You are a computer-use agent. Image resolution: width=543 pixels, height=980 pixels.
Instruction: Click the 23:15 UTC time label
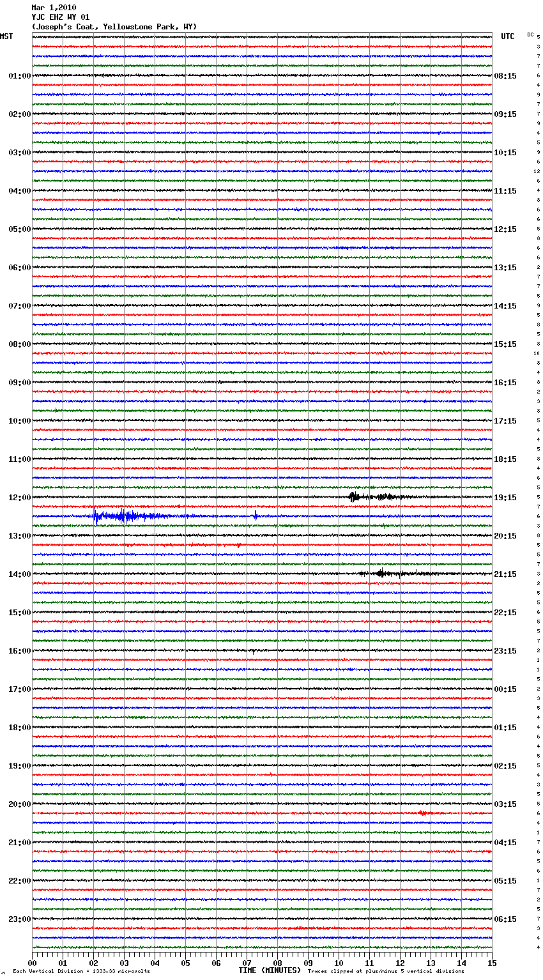coord(505,651)
